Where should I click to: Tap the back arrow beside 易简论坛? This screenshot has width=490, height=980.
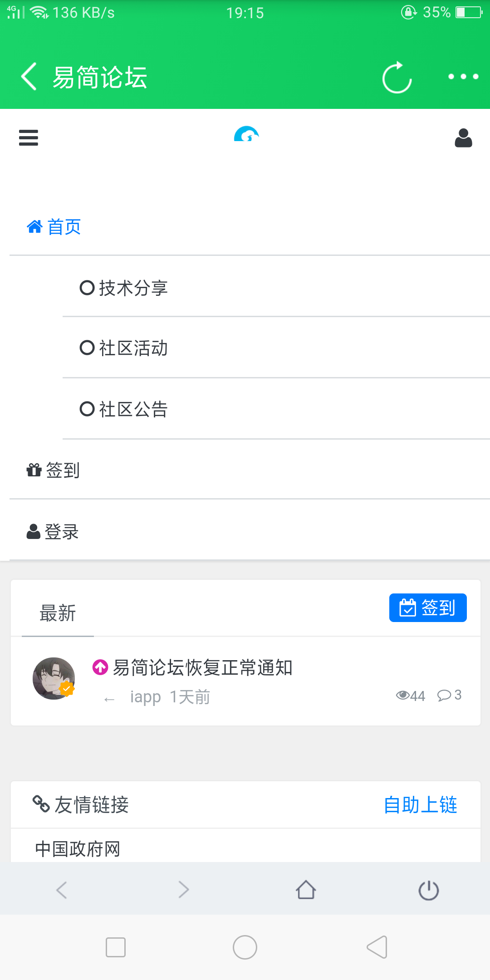(29, 77)
